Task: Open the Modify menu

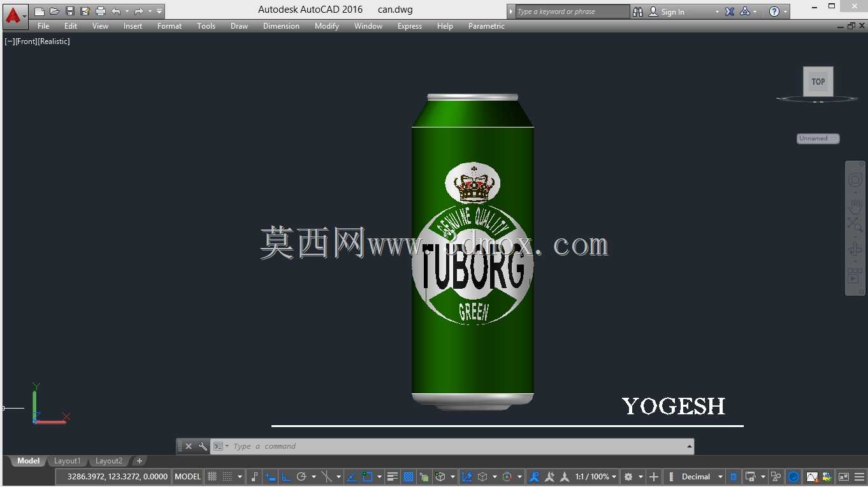Action: coord(327,26)
